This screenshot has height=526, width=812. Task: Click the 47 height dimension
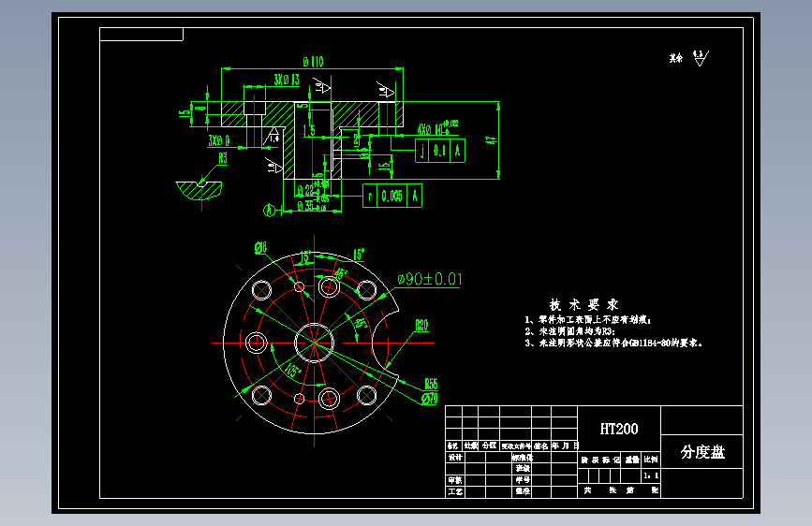pos(492,139)
